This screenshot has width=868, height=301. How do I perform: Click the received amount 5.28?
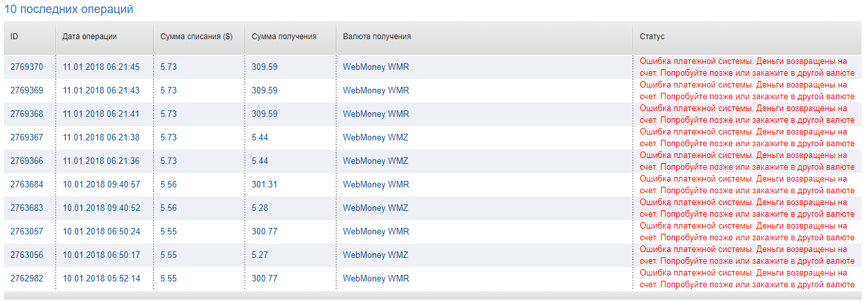coord(260,208)
